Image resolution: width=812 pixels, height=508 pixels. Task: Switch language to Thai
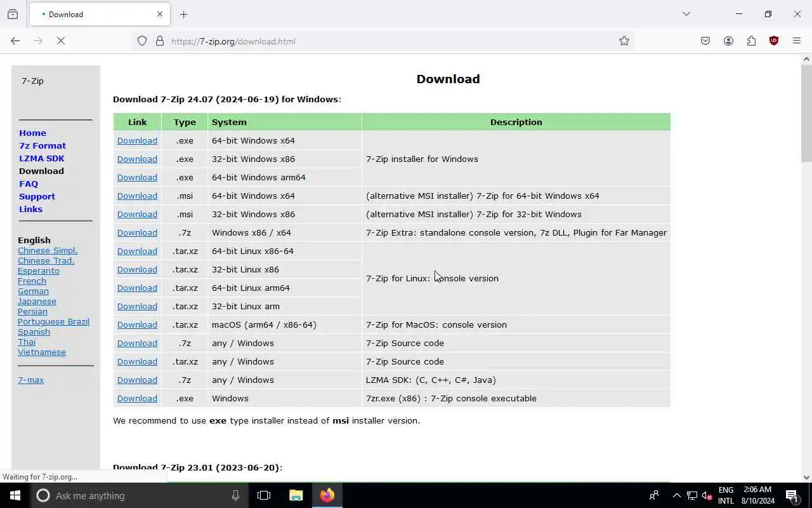[27, 342]
